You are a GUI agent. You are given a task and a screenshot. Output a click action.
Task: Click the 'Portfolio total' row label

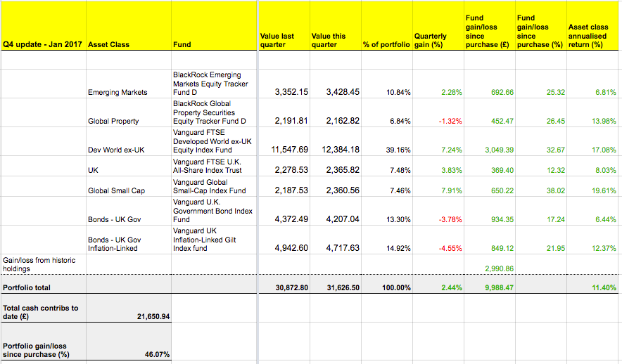click(27, 287)
